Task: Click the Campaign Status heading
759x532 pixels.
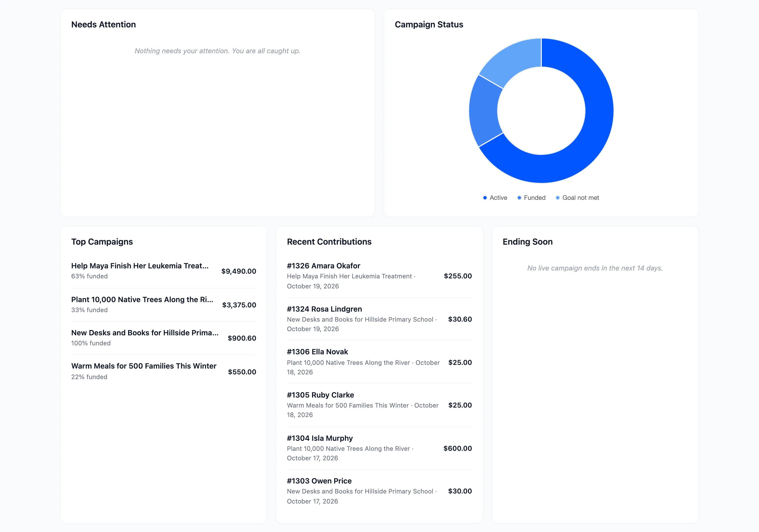Action: 429,25
